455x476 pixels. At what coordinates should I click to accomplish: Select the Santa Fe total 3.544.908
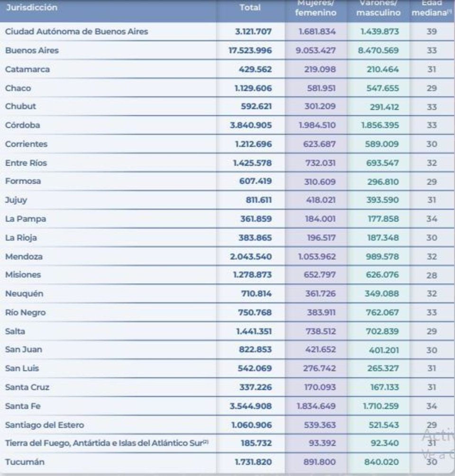pos(251,406)
